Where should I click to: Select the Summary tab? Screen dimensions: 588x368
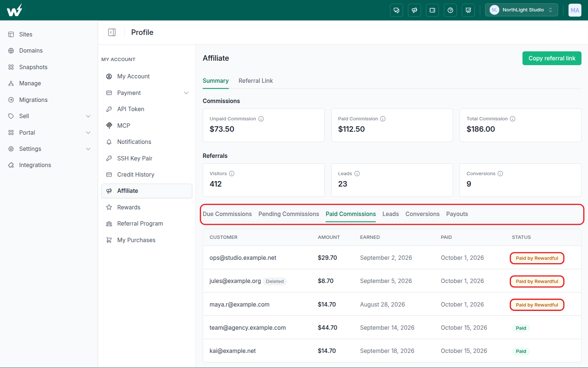click(216, 81)
